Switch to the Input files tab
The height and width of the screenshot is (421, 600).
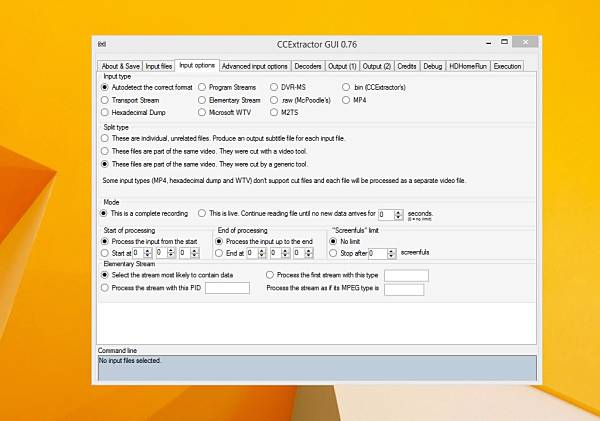[158, 66]
